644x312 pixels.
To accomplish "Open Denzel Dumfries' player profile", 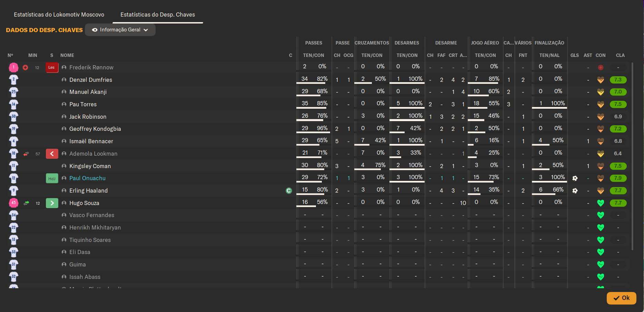I will [x=91, y=80].
